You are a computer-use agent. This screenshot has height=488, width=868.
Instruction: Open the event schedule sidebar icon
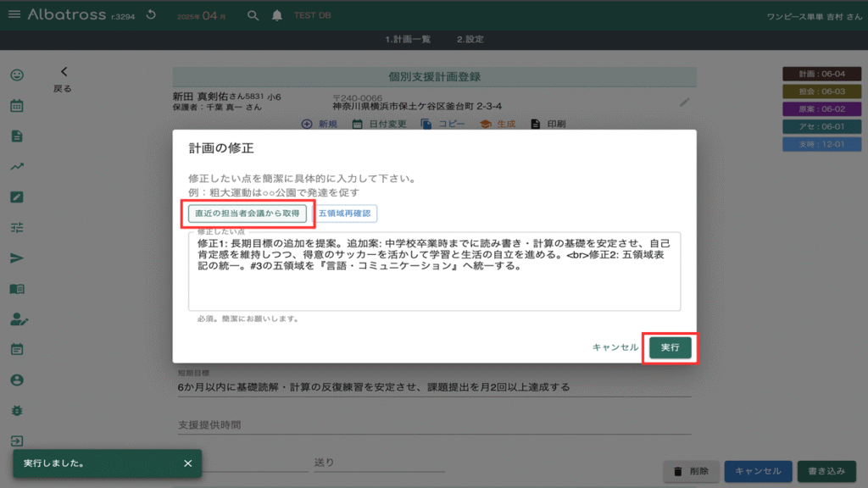(17, 350)
